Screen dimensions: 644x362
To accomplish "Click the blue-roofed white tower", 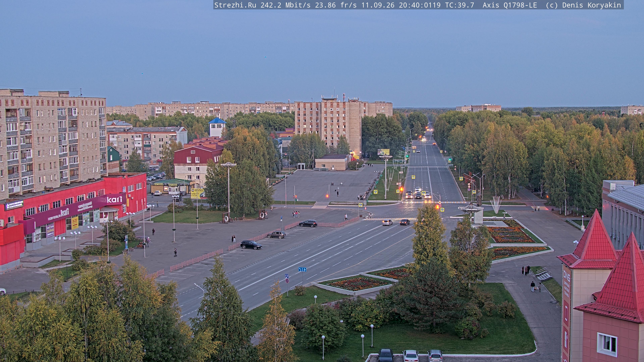I will [217, 127].
